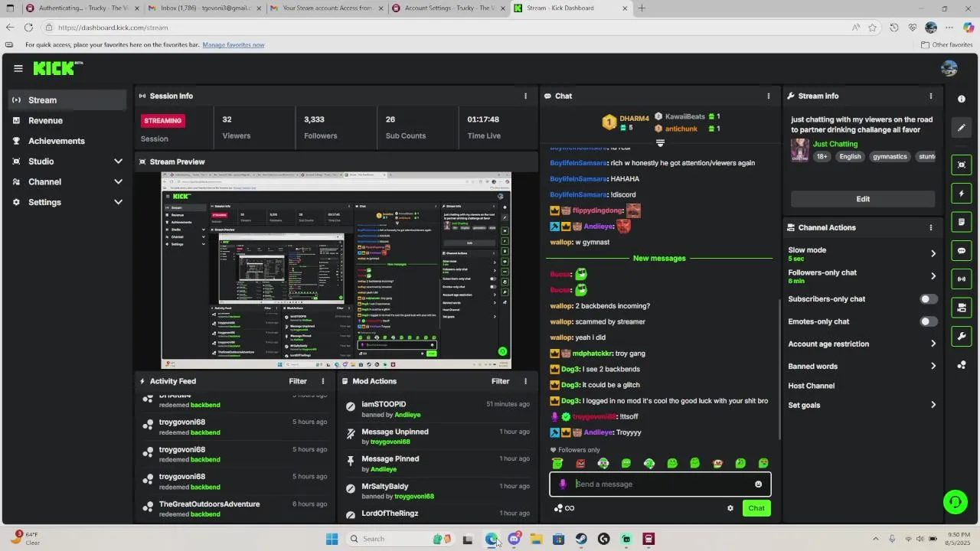The image size is (980, 551).
Task: Toggle the chat bubble panel icon
Action: (962, 250)
